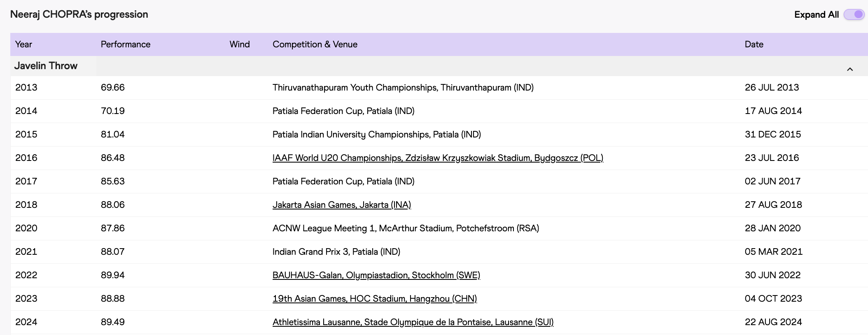Click the Expand All label text
Screen dimensions: 868x335
817,15
